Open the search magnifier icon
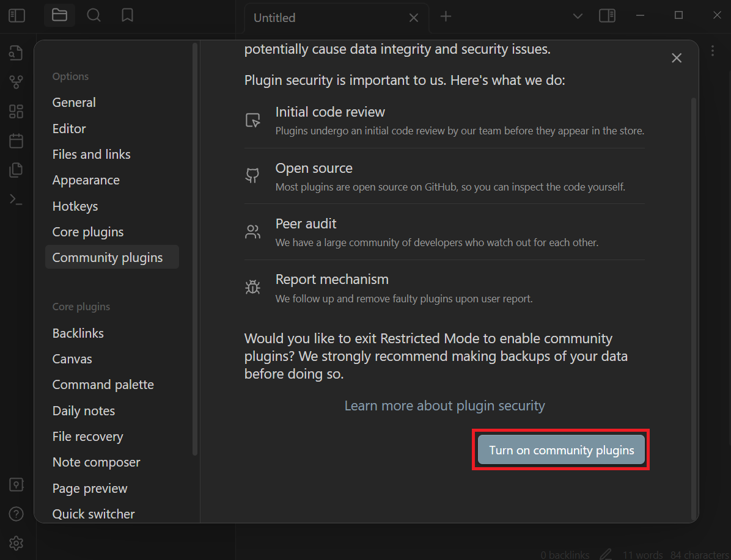This screenshot has width=731, height=560. click(94, 15)
